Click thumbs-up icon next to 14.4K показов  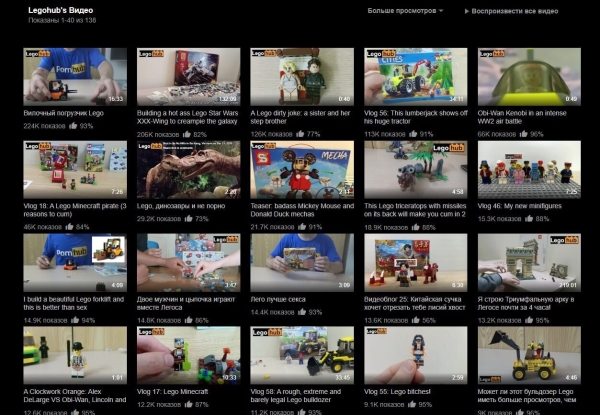click(x=302, y=312)
